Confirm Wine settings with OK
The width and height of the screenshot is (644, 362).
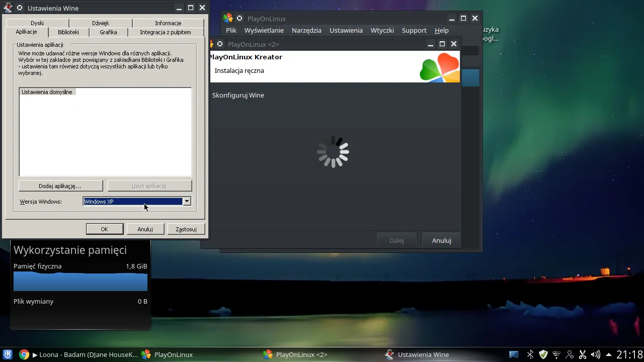105,229
